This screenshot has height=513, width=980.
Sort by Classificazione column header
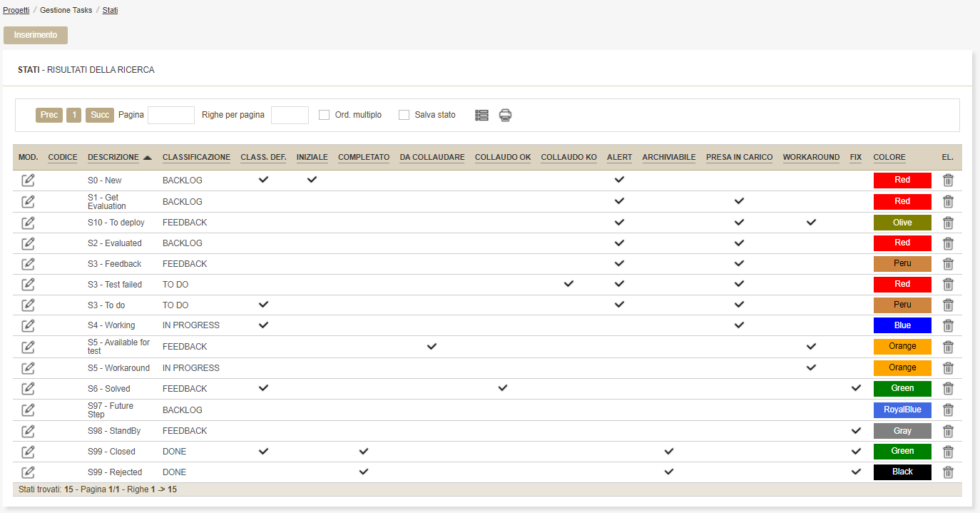pyautogui.click(x=196, y=157)
